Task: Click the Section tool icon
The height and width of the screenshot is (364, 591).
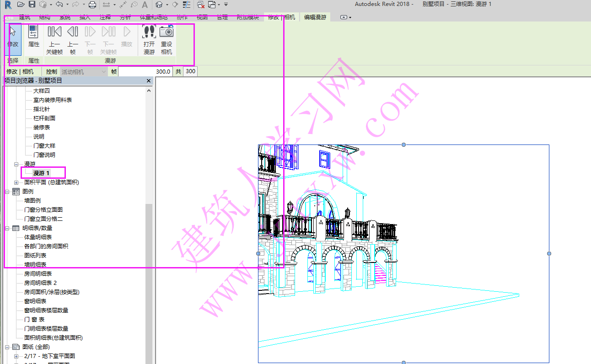Action: (175, 5)
